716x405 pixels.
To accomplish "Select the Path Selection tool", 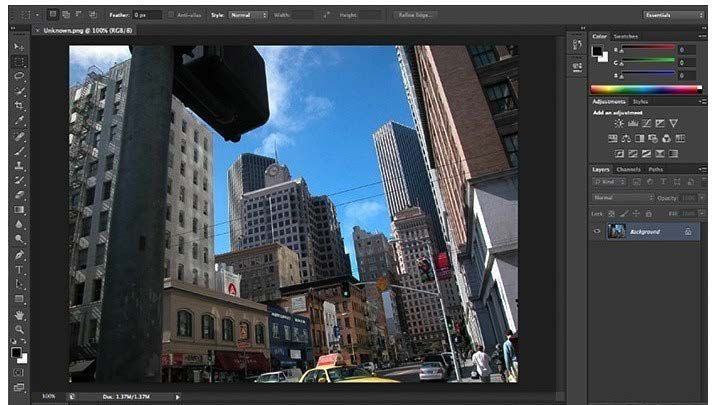I will pos(19,284).
